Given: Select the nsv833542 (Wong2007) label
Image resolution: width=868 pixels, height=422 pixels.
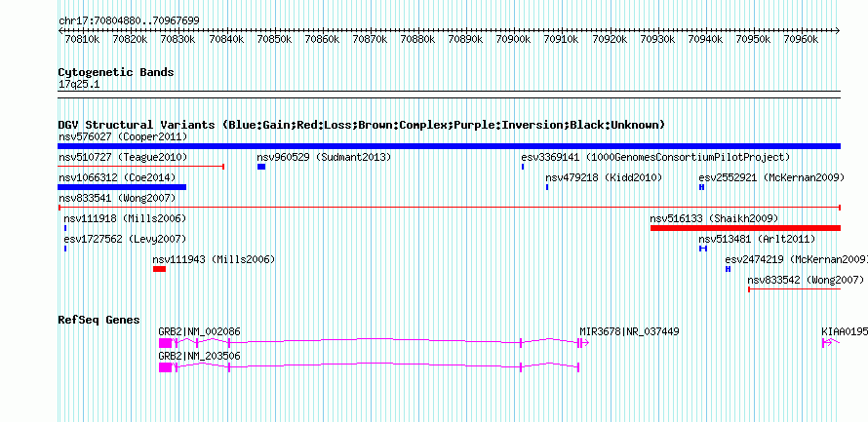Looking at the screenshot, I should click(x=806, y=280).
